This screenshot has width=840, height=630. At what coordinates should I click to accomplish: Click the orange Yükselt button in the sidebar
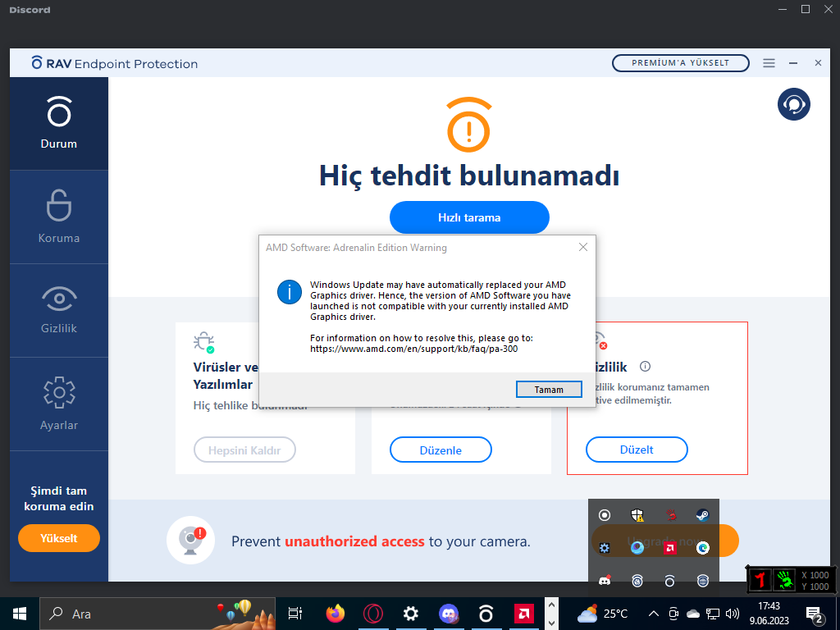click(x=59, y=538)
